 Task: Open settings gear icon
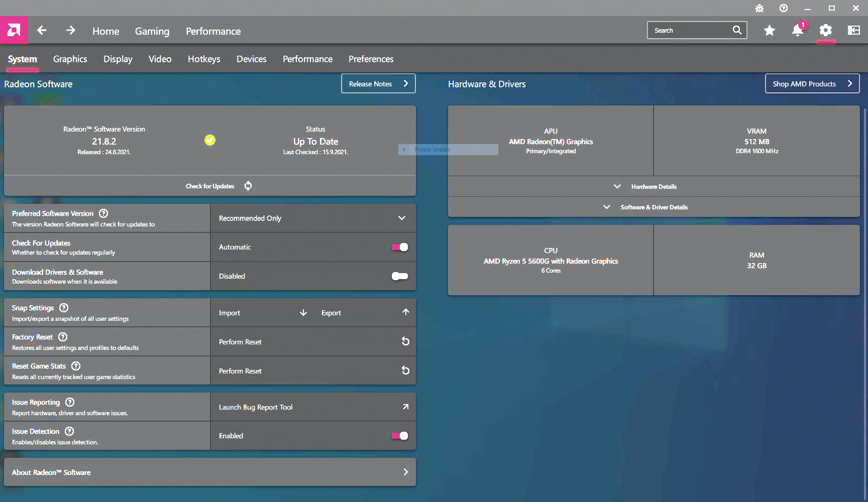click(825, 30)
